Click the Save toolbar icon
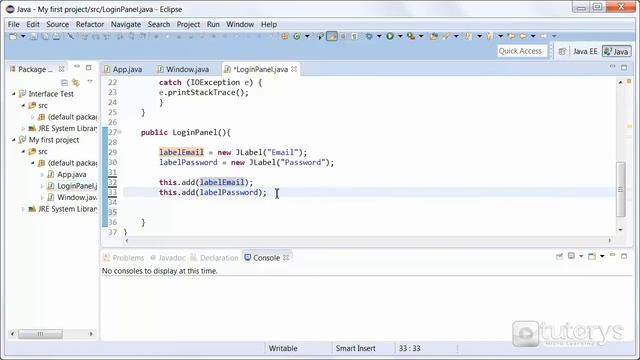Viewport: 640px width, 360px height. 33,37
